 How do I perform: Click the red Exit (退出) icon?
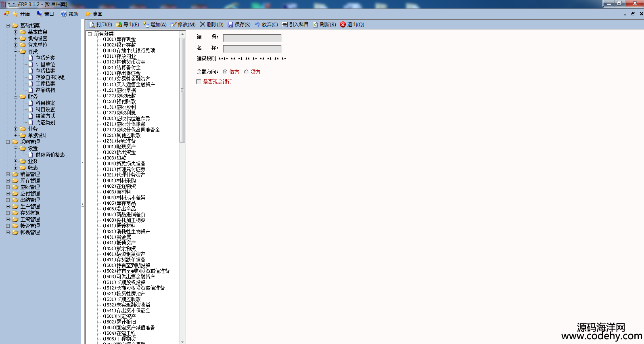pos(343,25)
